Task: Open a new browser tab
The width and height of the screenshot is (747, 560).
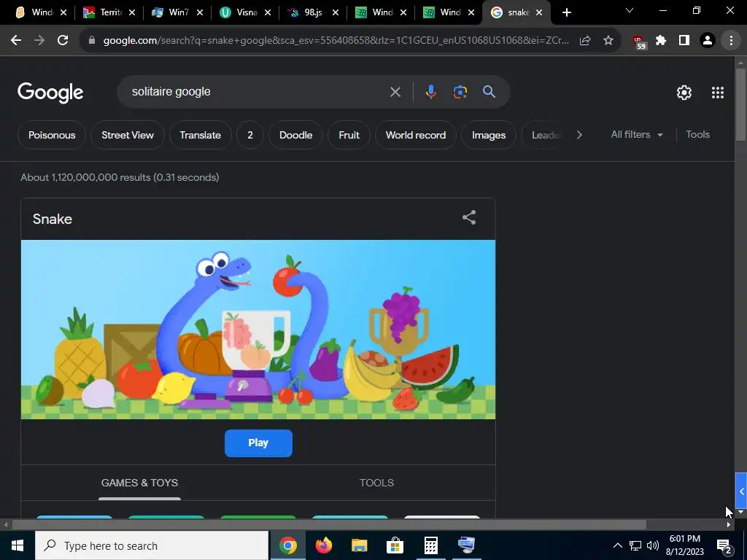Action: pyautogui.click(x=566, y=13)
